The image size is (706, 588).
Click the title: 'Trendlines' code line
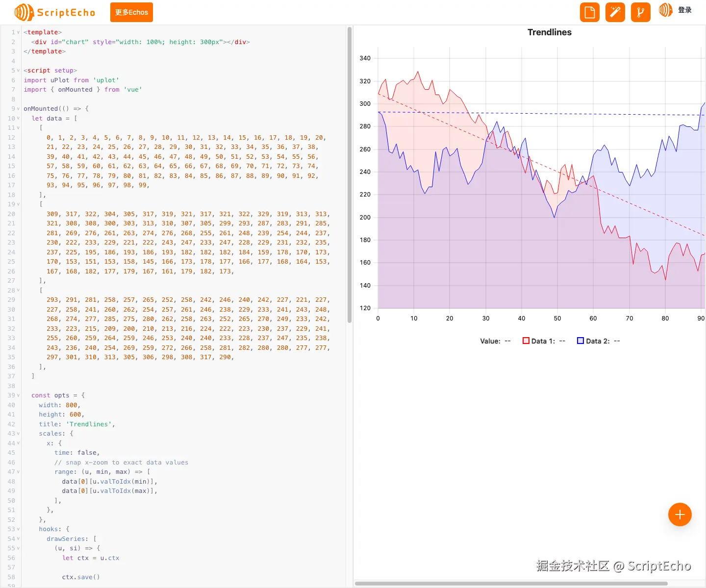click(77, 424)
